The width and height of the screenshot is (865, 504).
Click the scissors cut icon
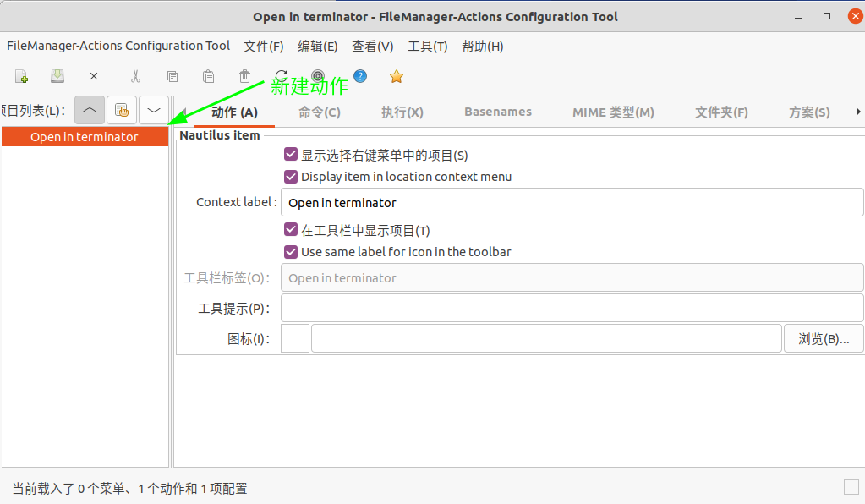pos(135,77)
